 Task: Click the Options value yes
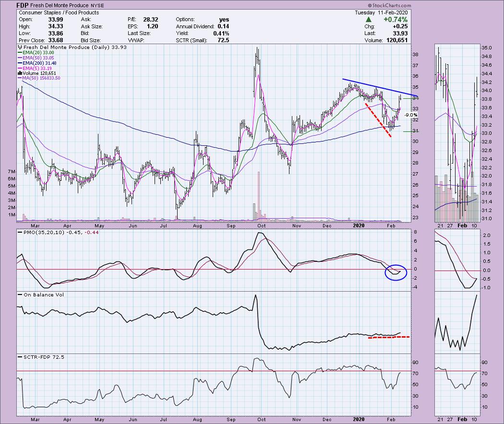(x=224, y=20)
